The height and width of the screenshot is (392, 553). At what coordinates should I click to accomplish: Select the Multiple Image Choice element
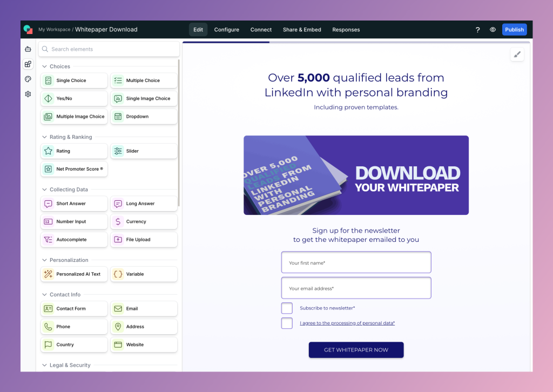point(73,116)
